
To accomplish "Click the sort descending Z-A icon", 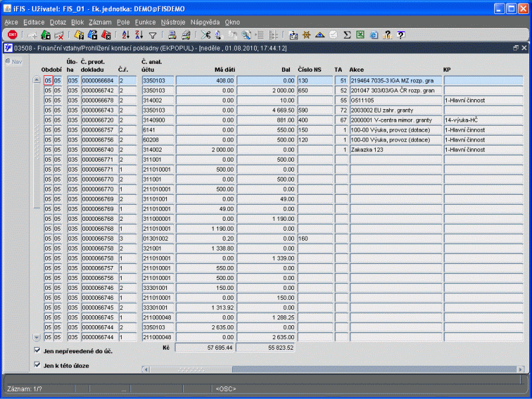I will (139, 35).
